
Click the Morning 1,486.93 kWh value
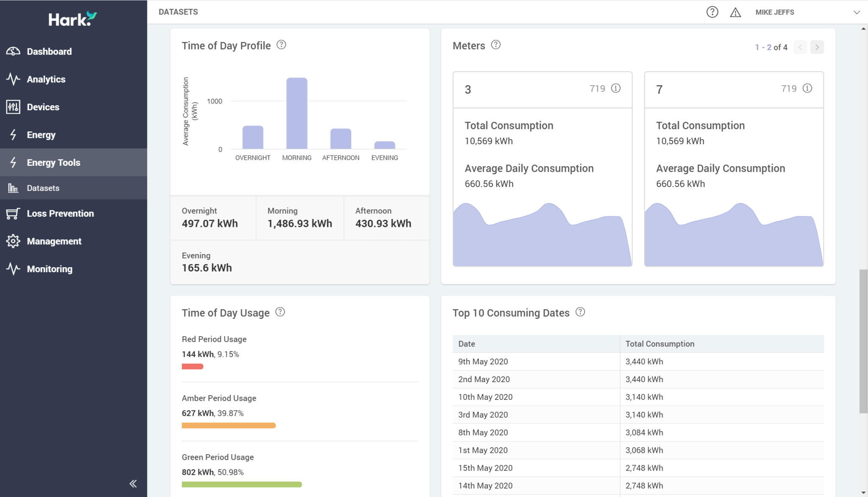[x=300, y=223]
